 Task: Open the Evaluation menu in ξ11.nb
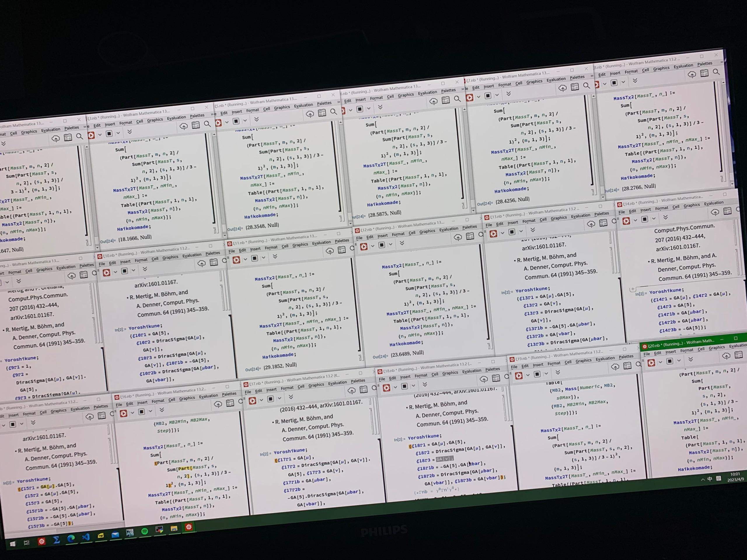321,243
